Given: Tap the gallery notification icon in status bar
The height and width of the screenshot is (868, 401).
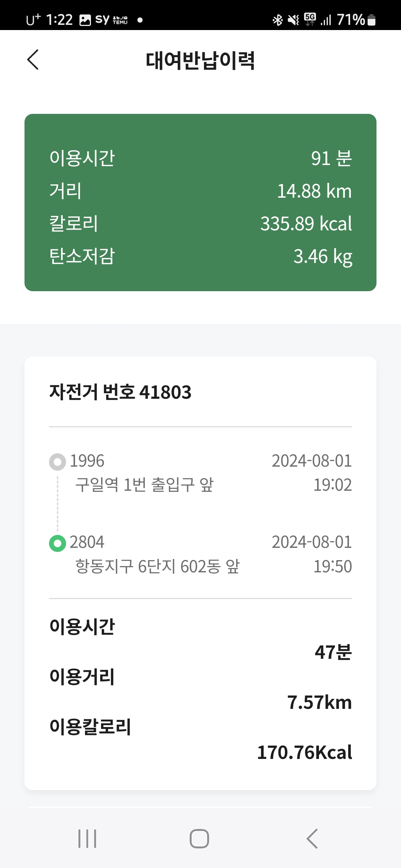Looking at the screenshot, I should point(85,20).
